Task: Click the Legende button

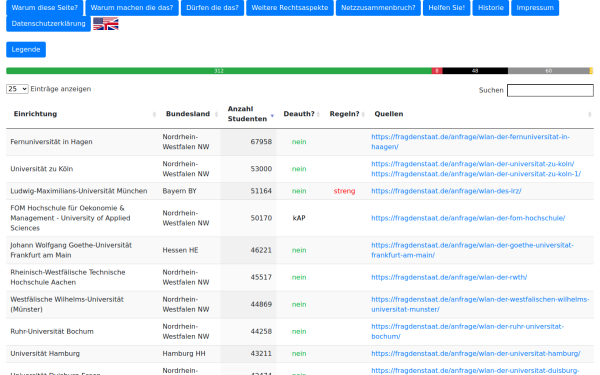Action: pyautogui.click(x=26, y=49)
